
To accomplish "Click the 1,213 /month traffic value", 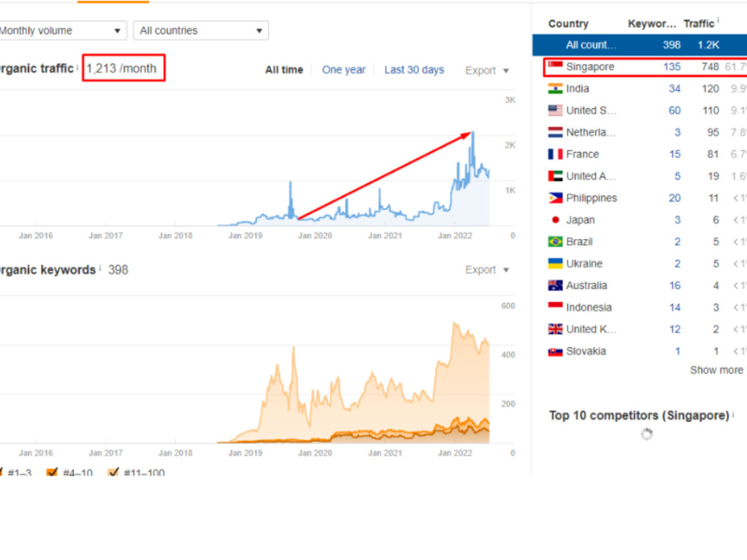I will [122, 69].
